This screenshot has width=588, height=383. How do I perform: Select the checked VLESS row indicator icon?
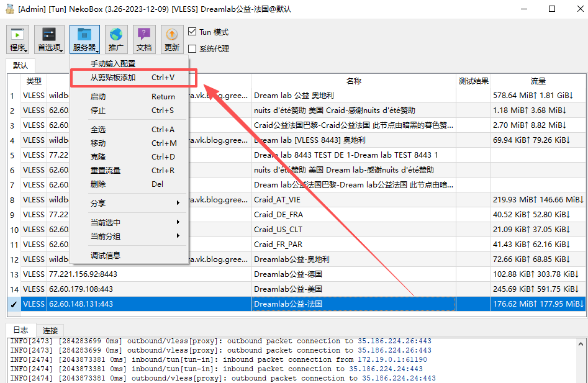(13, 304)
